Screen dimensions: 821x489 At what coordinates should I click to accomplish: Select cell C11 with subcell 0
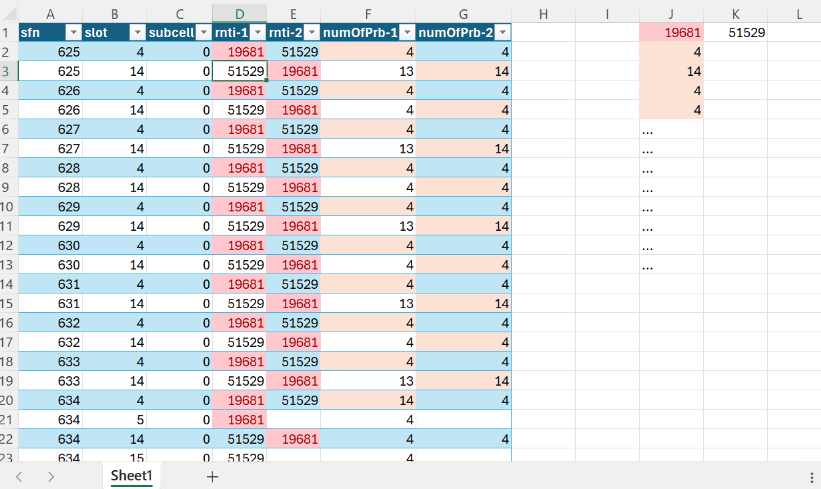pos(179,226)
